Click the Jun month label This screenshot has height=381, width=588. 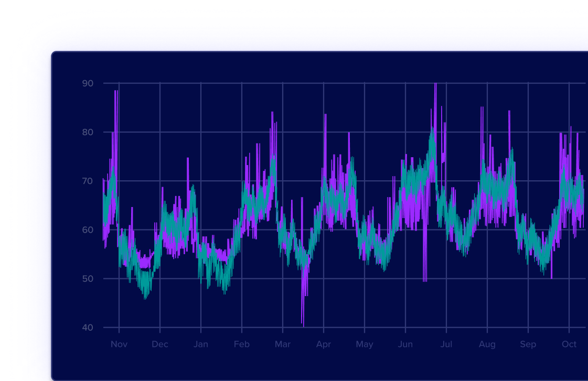(x=405, y=344)
